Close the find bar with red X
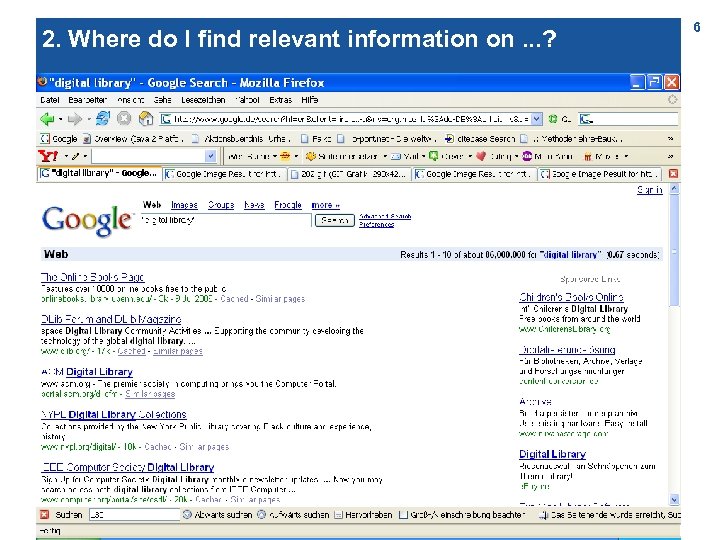Screen dimensions: 720x540 point(44,514)
